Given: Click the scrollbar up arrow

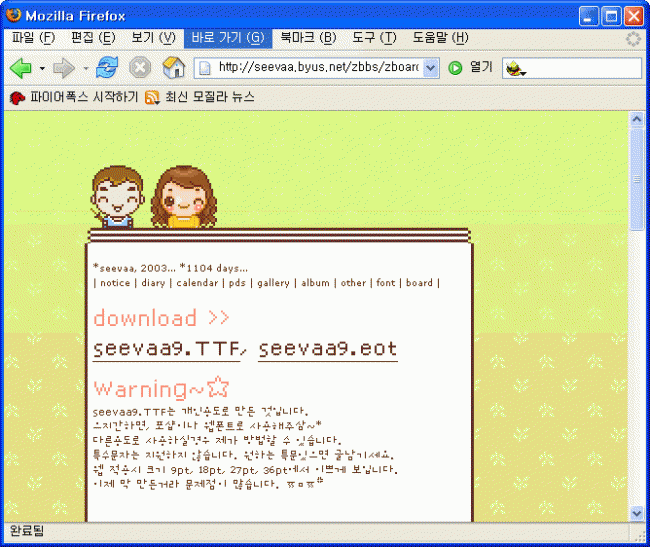Looking at the screenshot, I should 636,119.
